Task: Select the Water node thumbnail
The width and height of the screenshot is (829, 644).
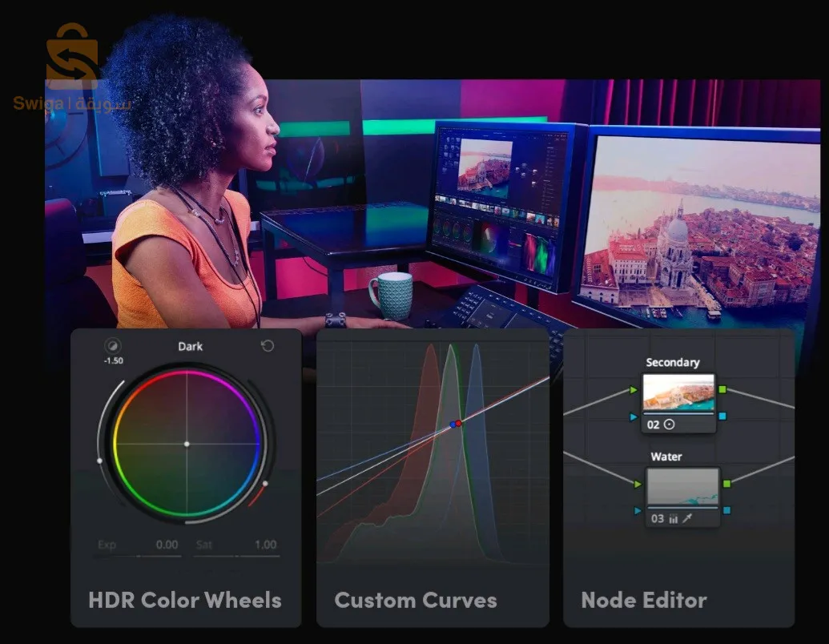Action: pos(682,487)
